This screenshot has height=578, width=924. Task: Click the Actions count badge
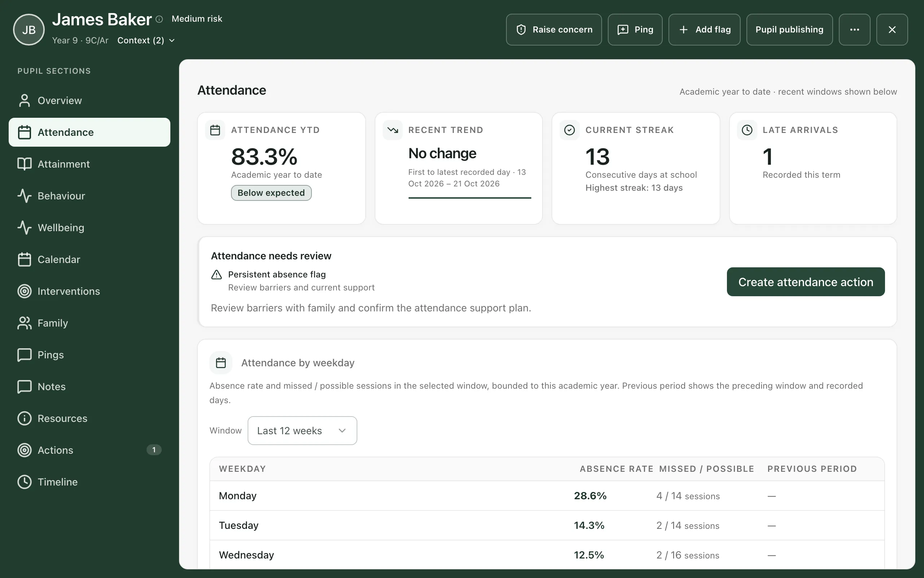click(x=154, y=450)
